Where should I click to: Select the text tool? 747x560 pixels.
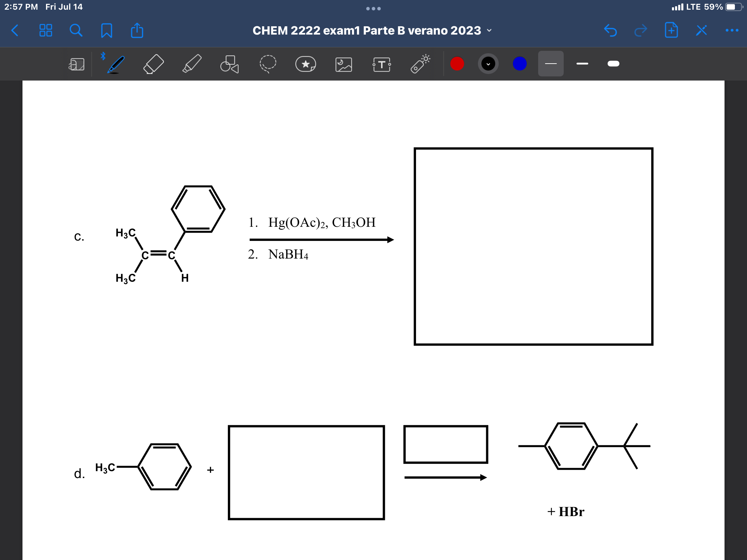381,64
